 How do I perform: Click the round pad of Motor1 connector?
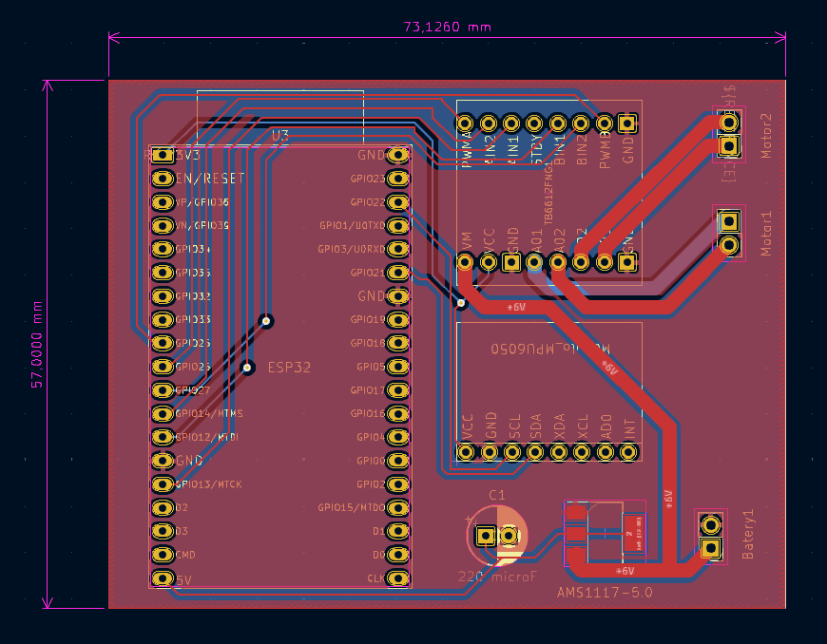[x=729, y=244]
